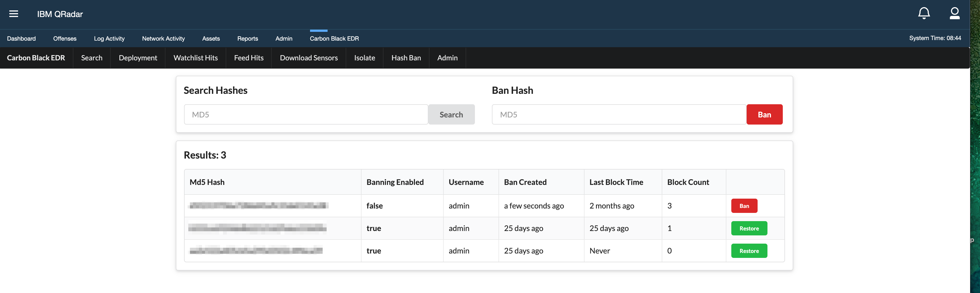Image resolution: width=980 pixels, height=293 pixels.
Task: Open Deployment in the black navbar
Action: pos(138,58)
